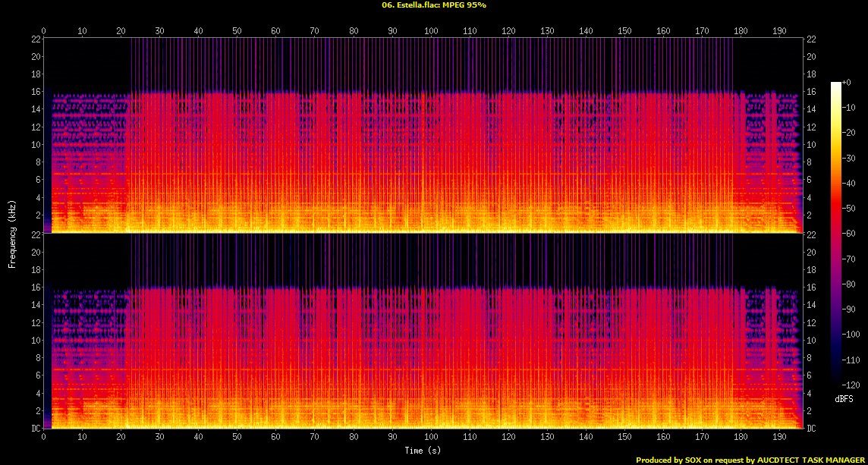
Task: Click the center of the lower channel spectrogram
Action: (x=426, y=331)
